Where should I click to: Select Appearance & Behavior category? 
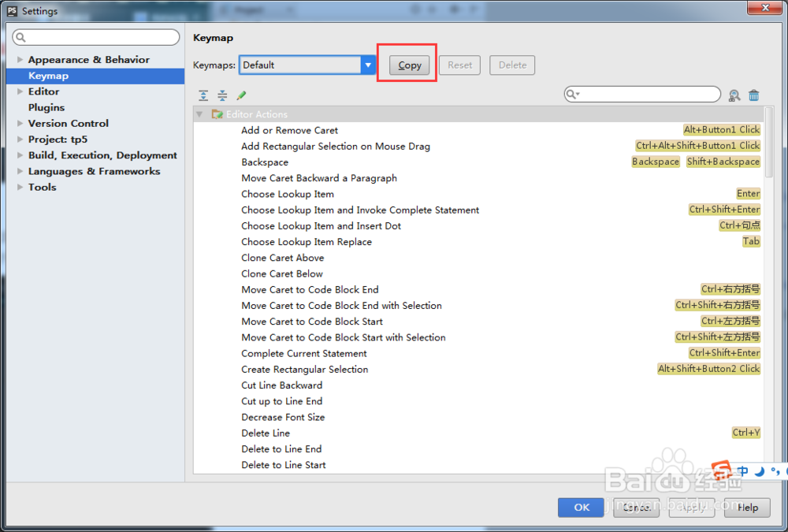[x=88, y=59]
